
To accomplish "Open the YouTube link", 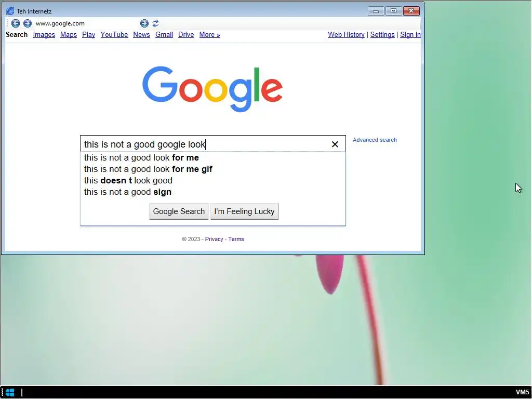I will click(x=114, y=35).
